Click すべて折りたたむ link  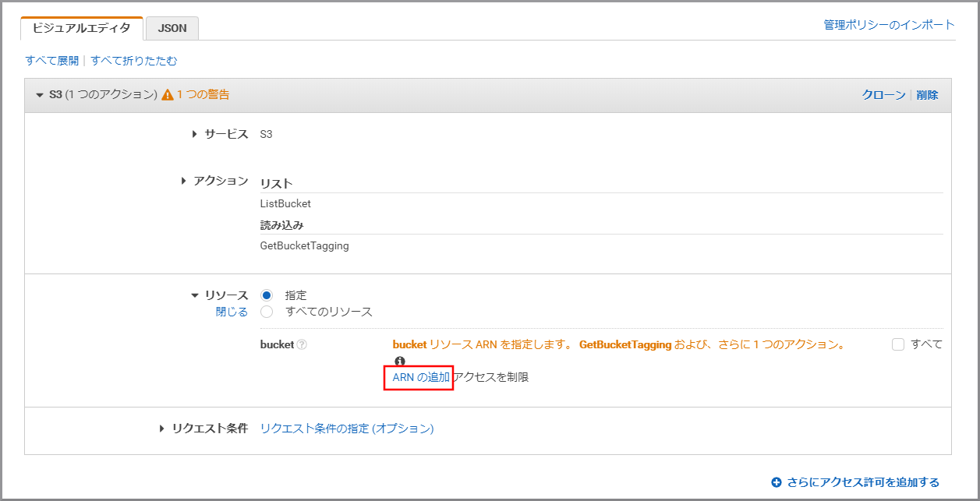pyautogui.click(x=134, y=60)
